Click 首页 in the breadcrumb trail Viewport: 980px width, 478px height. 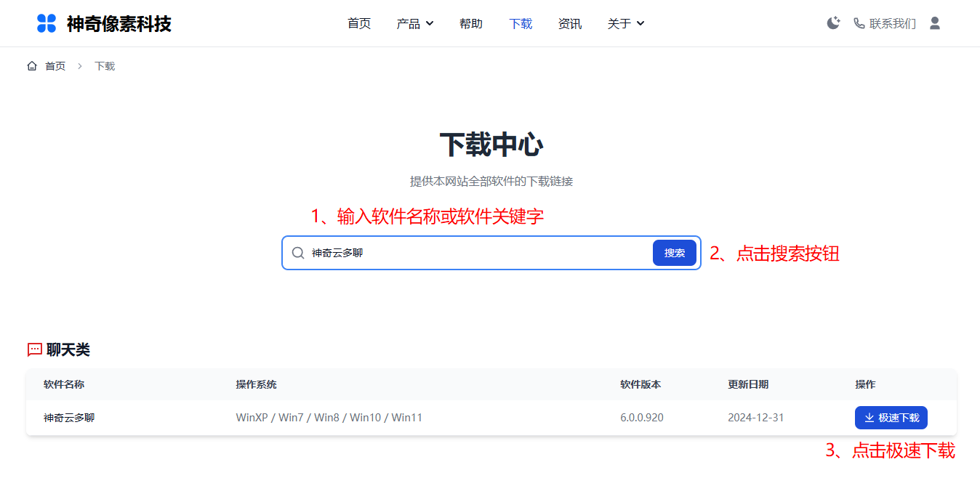pos(55,65)
